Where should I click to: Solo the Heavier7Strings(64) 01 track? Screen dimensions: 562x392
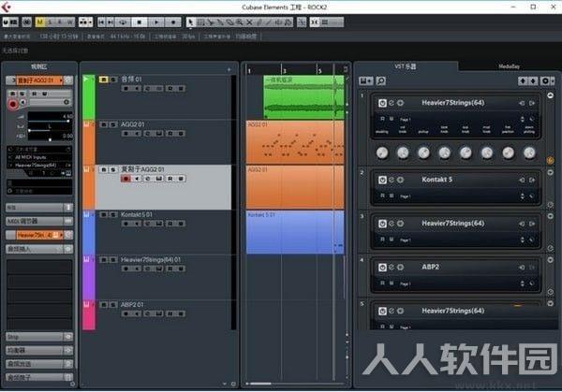(113, 260)
